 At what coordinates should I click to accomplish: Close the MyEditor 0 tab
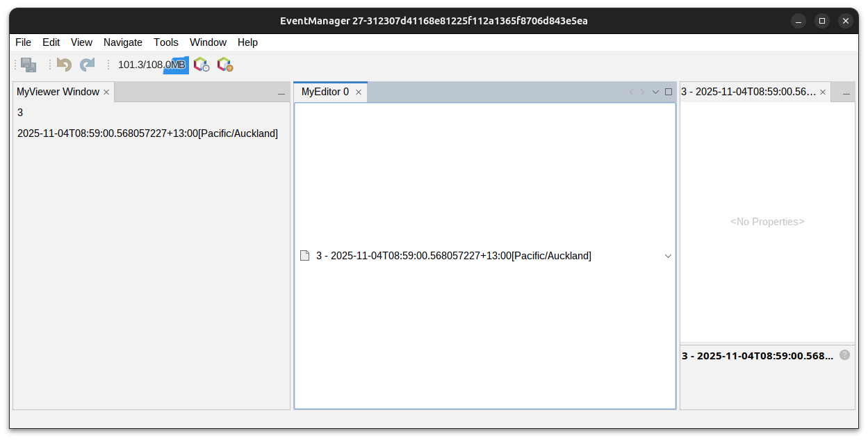pyautogui.click(x=359, y=92)
